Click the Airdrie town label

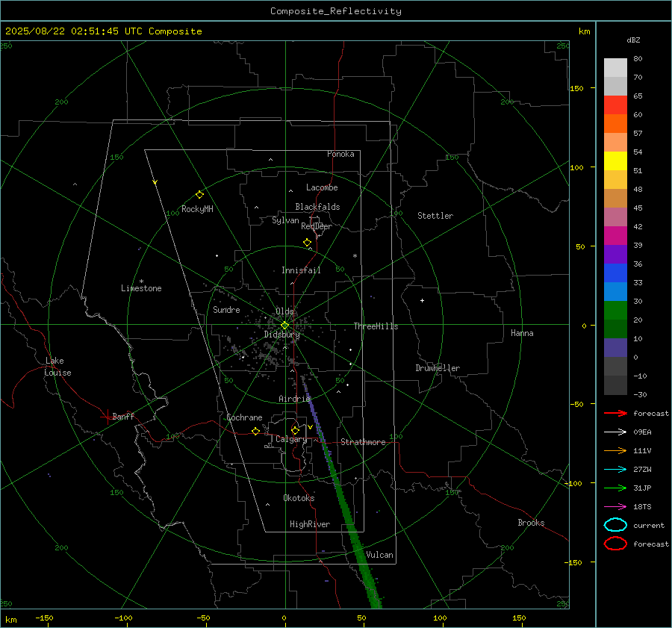click(x=294, y=399)
